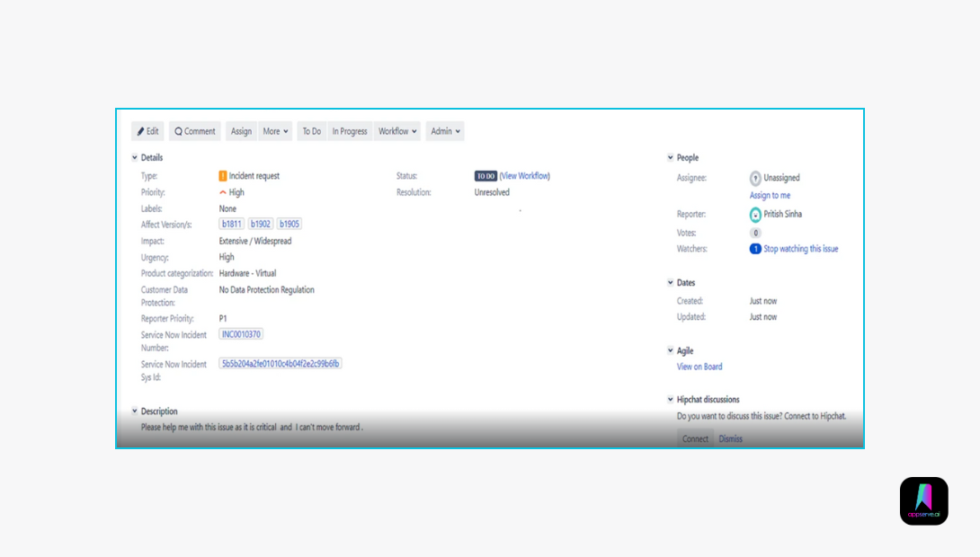
Task: Open the Workflow dropdown
Action: click(396, 131)
